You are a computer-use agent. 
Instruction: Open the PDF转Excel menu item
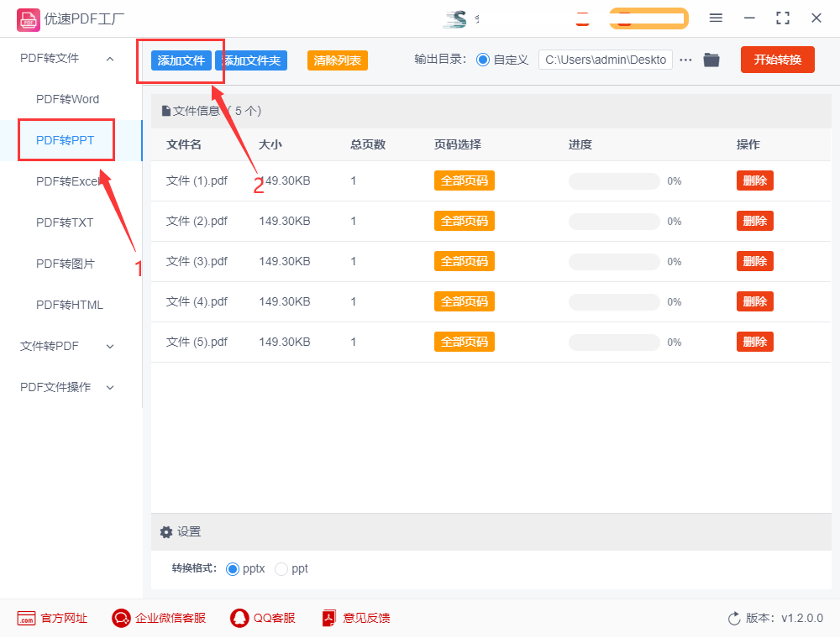tap(68, 181)
